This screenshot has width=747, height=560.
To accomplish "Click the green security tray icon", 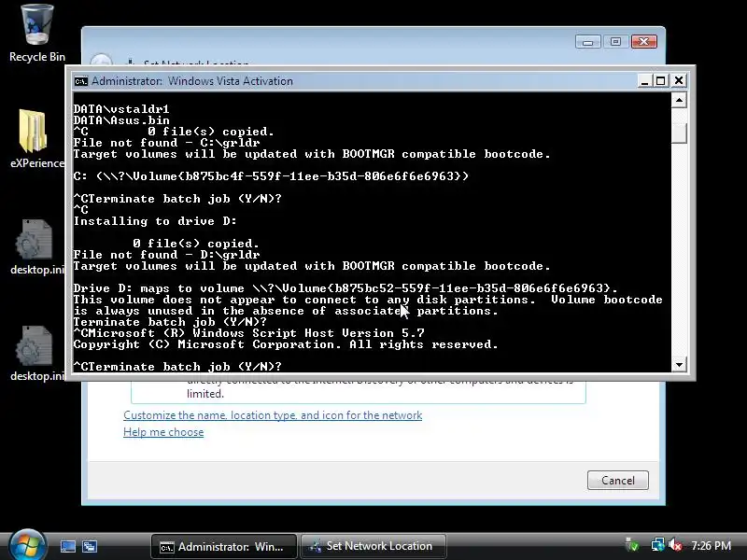I will click(x=632, y=545).
